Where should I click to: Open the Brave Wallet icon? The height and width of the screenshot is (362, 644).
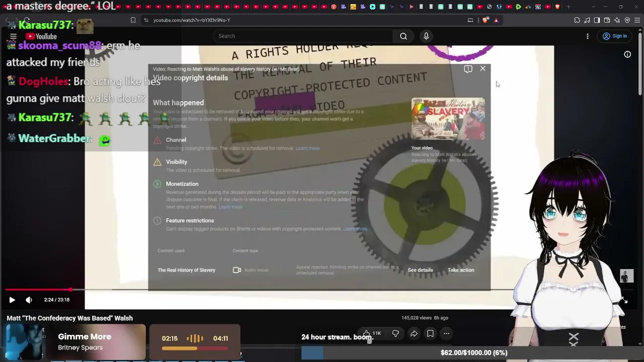click(x=607, y=20)
